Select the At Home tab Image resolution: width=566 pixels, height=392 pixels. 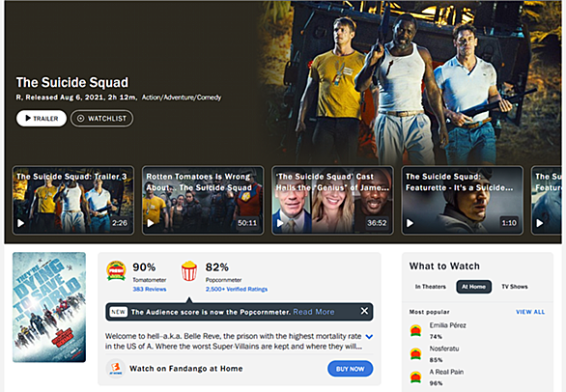[473, 287]
